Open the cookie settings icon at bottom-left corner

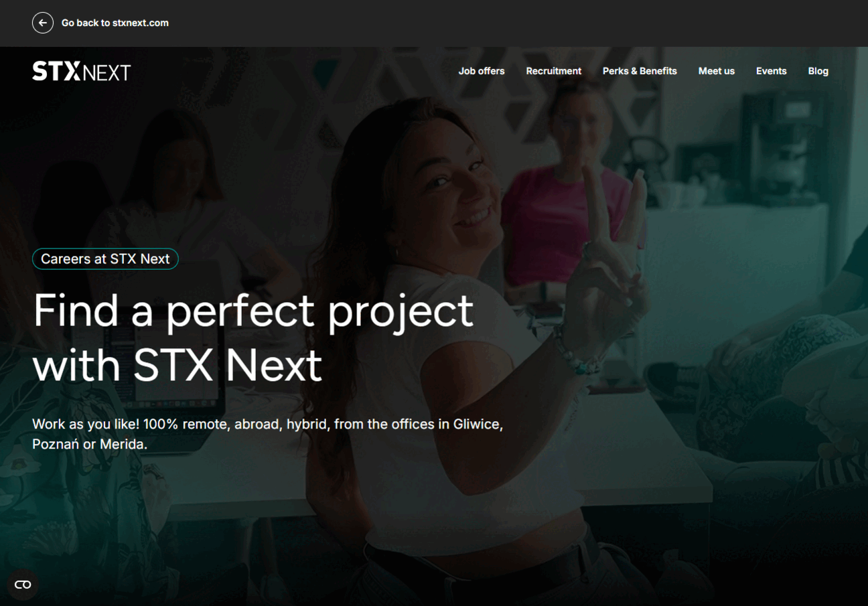pyautogui.click(x=23, y=585)
